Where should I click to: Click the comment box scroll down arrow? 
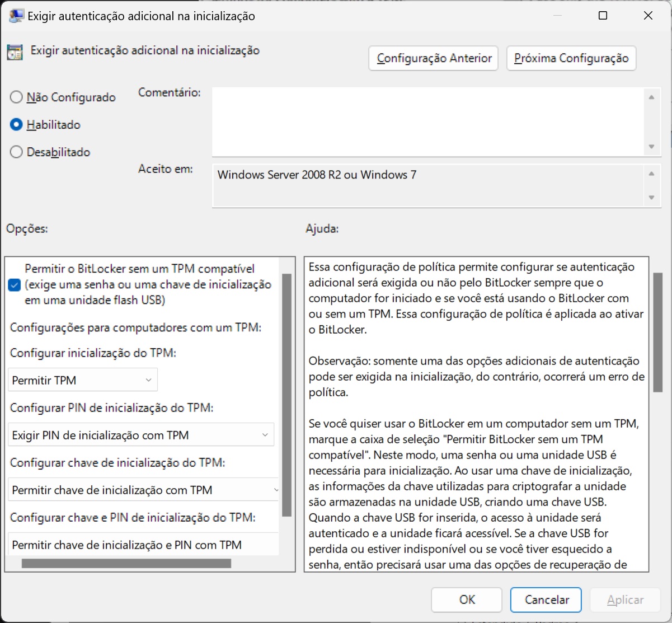(651, 147)
